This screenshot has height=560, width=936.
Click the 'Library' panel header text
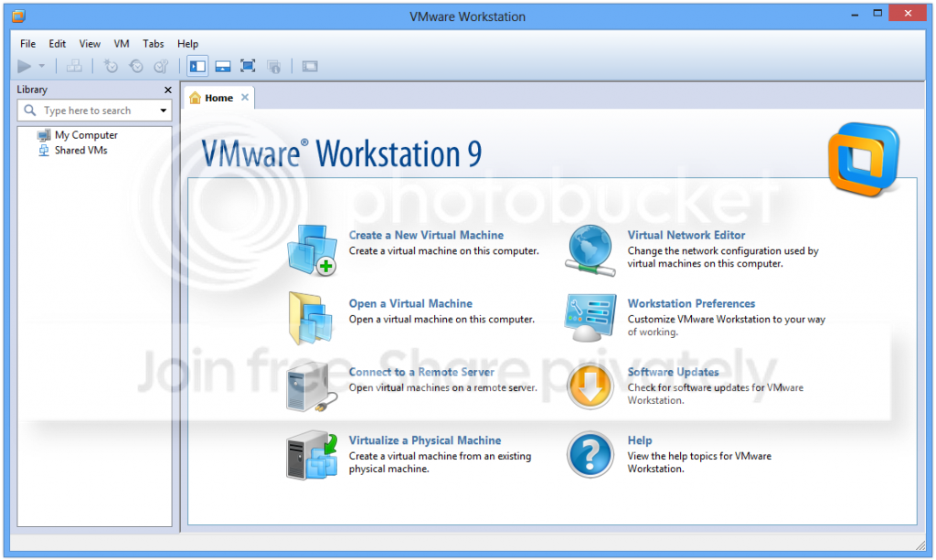coord(32,90)
